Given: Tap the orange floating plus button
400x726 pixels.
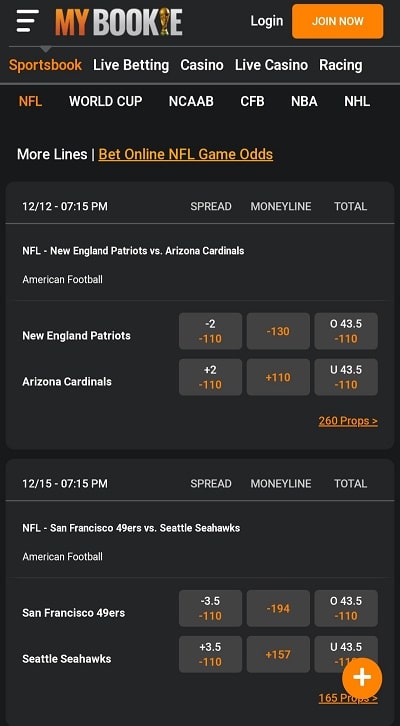Looking at the screenshot, I should pos(362,678).
